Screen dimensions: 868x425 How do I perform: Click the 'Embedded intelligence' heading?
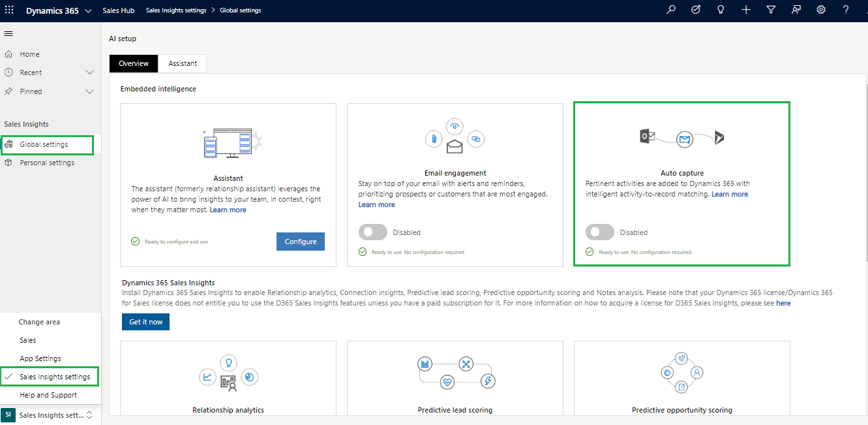(x=158, y=89)
